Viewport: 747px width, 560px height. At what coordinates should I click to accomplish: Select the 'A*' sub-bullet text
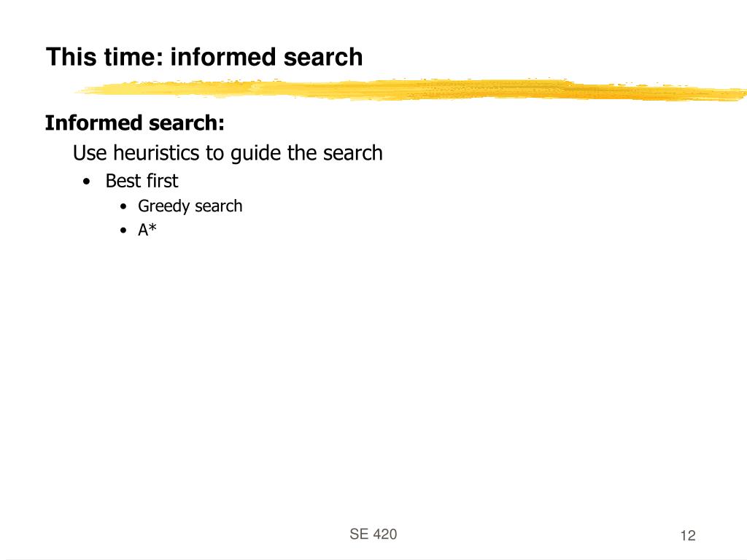point(147,230)
